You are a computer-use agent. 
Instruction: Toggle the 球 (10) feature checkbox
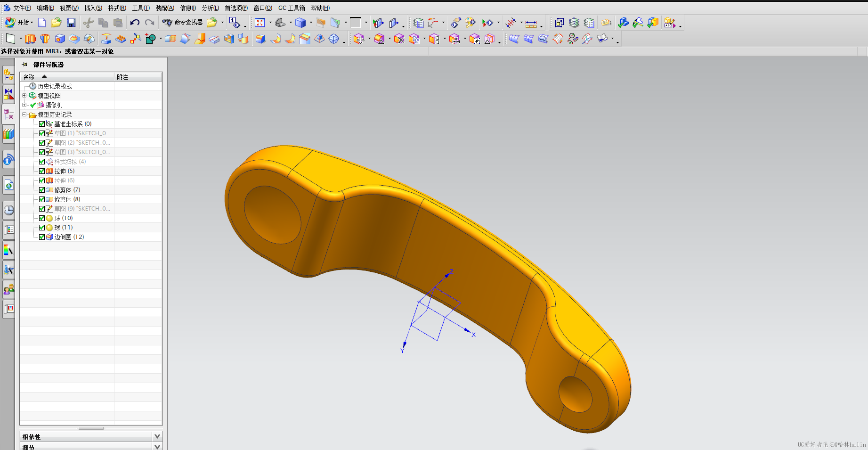[x=42, y=218]
